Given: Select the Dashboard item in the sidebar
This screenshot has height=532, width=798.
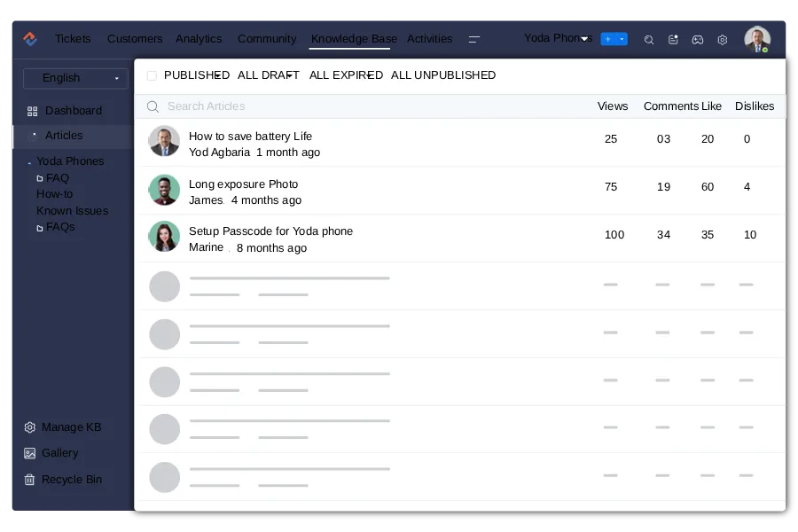Looking at the screenshot, I should coord(73,110).
